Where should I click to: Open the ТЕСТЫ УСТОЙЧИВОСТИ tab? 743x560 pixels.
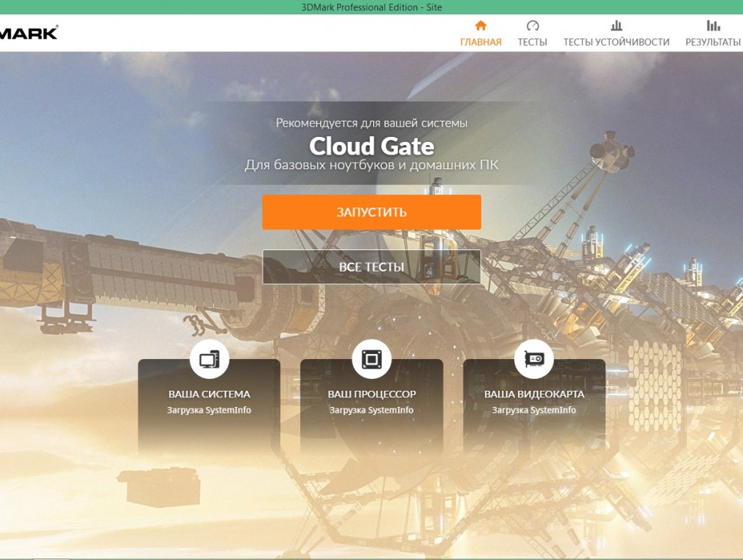click(x=616, y=33)
